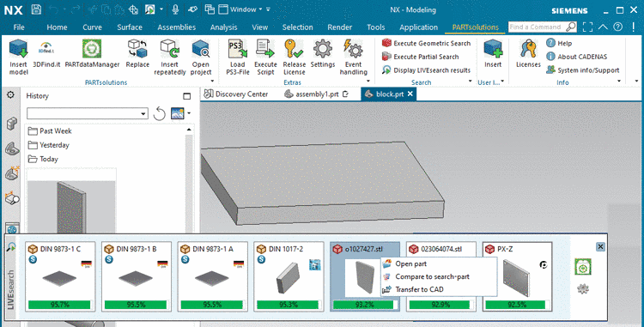The width and height of the screenshot is (644, 327).
Task: Open the preview image dropdown arrow
Action: (x=189, y=113)
